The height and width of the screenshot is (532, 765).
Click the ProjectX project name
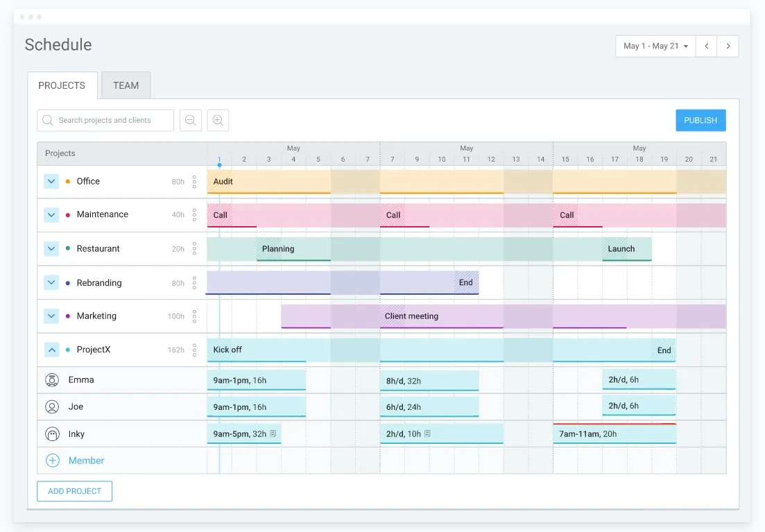tap(94, 350)
